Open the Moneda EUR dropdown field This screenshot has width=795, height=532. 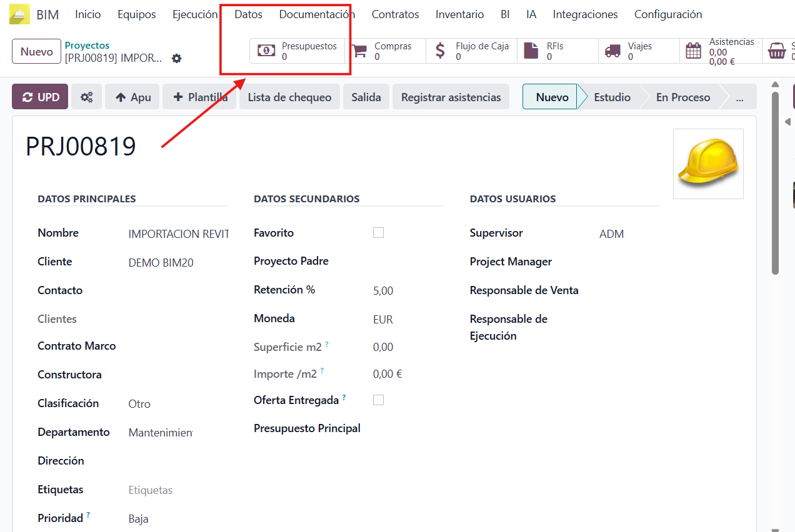pos(406,320)
